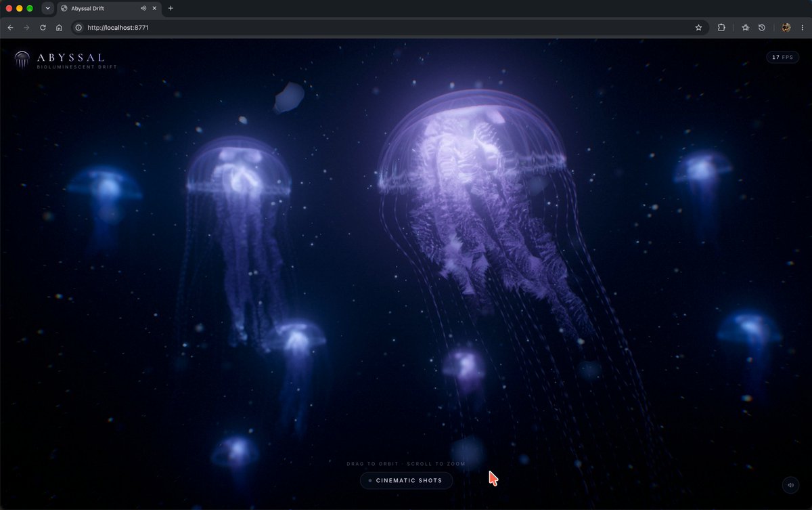Open the browser history icon

click(x=761, y=28)
